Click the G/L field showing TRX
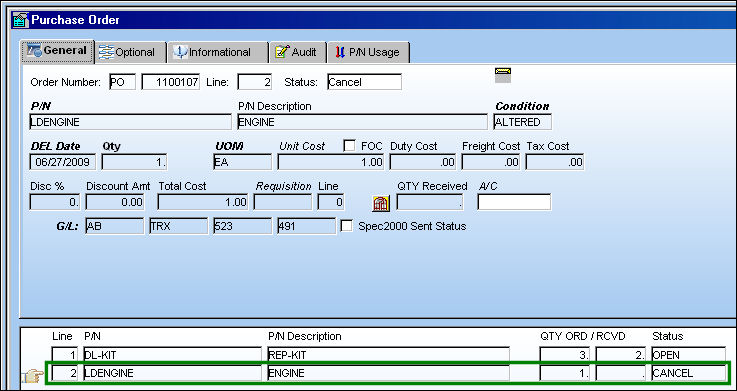Viewport: 737px width, 391px height. pyautogui.click(x=178, y=226)
